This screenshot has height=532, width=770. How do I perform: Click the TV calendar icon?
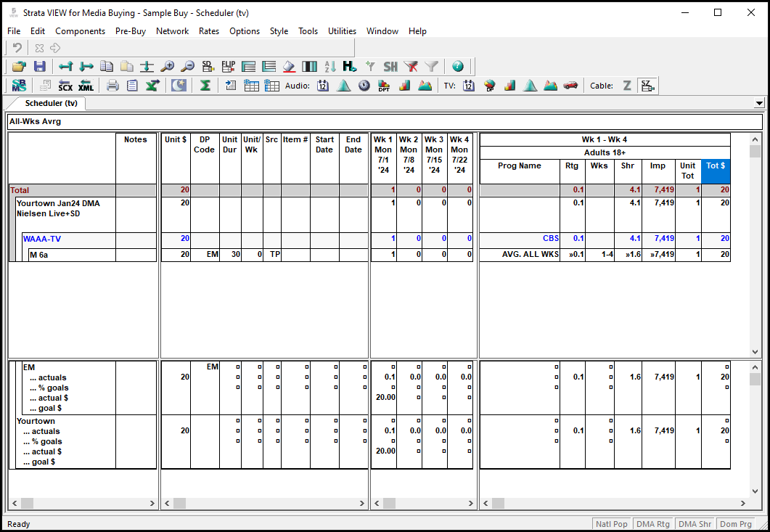pos(469,86)
